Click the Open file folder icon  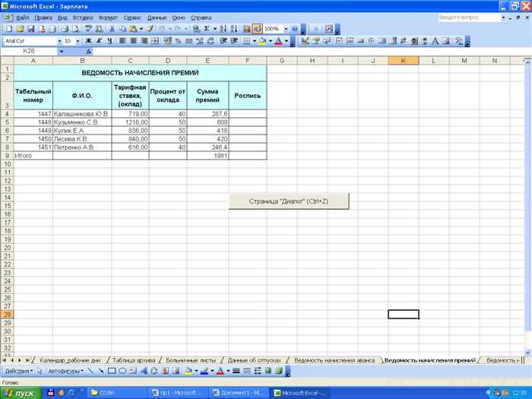pyautogui.click(x=20, y=29)
